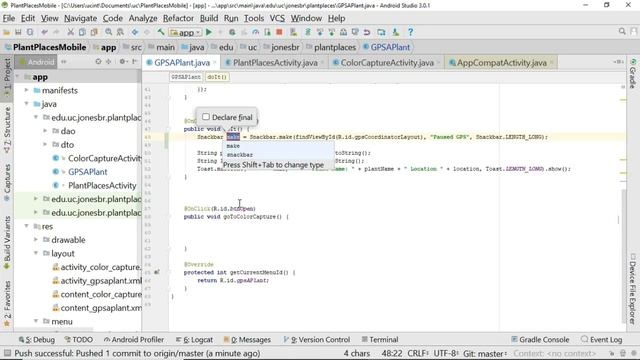The height and width of the screenshot is (360, 640).
Task: Open the Gradle Console
Action: (x=540, y=340)
